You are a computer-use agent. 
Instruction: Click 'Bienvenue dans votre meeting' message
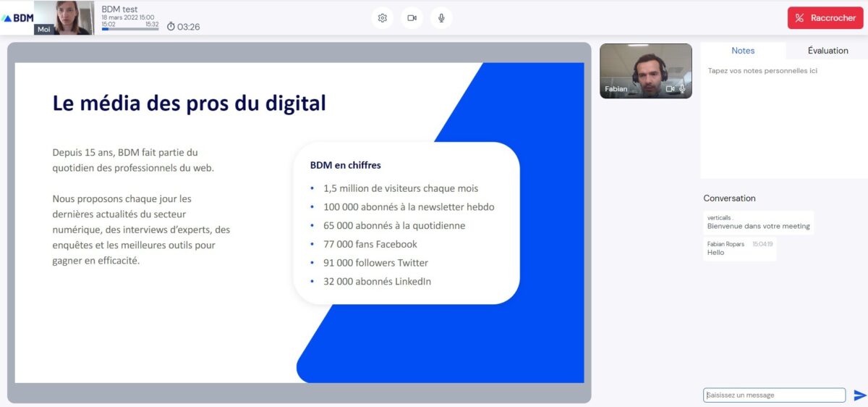[x=759, y=226]
